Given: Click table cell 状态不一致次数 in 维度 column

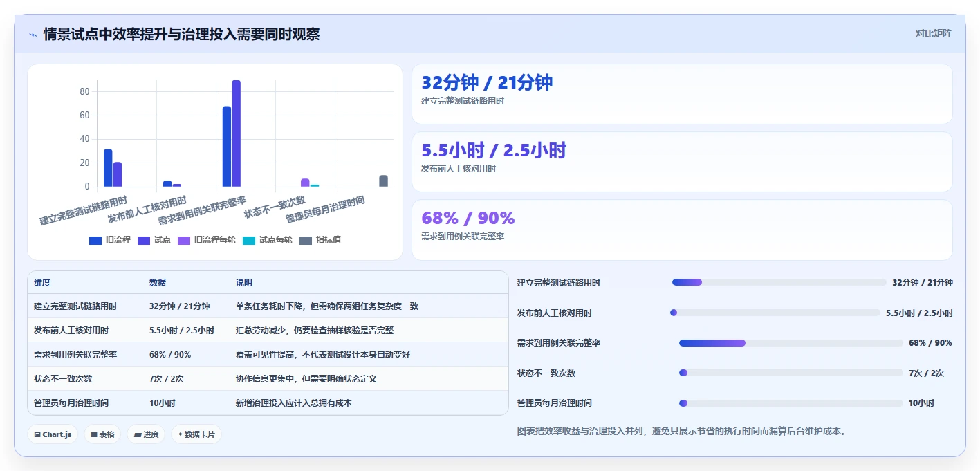Looking at the screenshot, I should 63,379.
